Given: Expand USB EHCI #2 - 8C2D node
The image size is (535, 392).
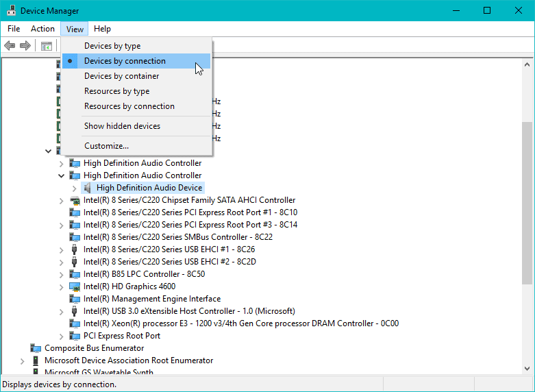Looking at the screenshot, I should (x=62, y=262).
